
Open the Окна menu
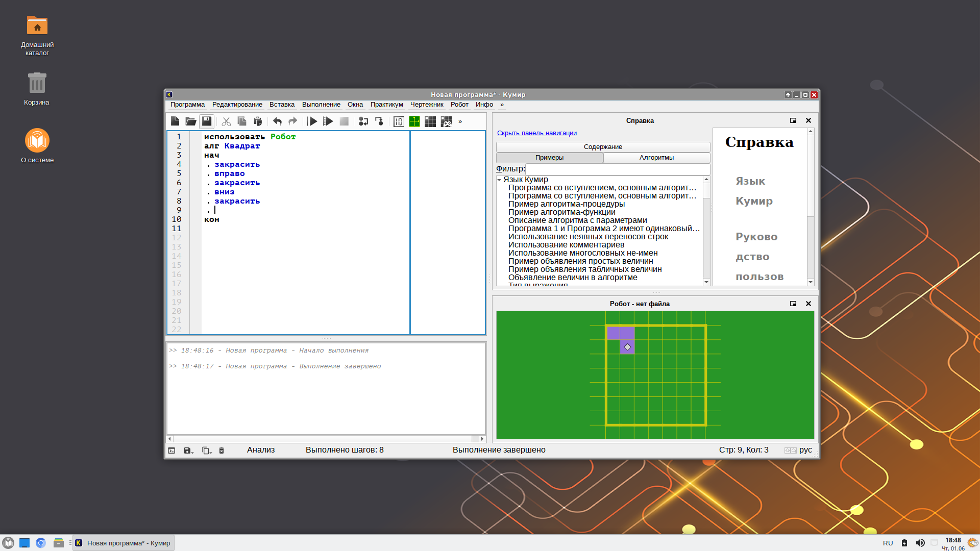(x=355, y=105)
